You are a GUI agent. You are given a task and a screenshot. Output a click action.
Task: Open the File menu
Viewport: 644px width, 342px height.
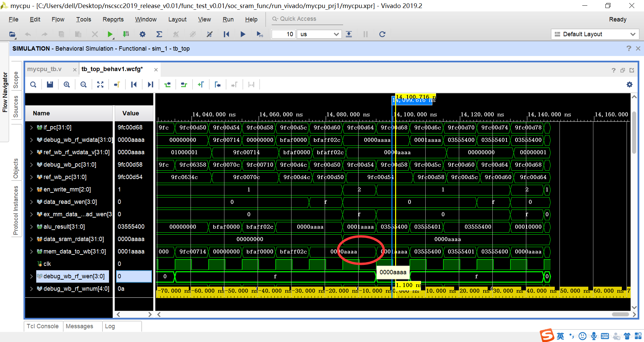pyautogui.click(x=13, y=19)
